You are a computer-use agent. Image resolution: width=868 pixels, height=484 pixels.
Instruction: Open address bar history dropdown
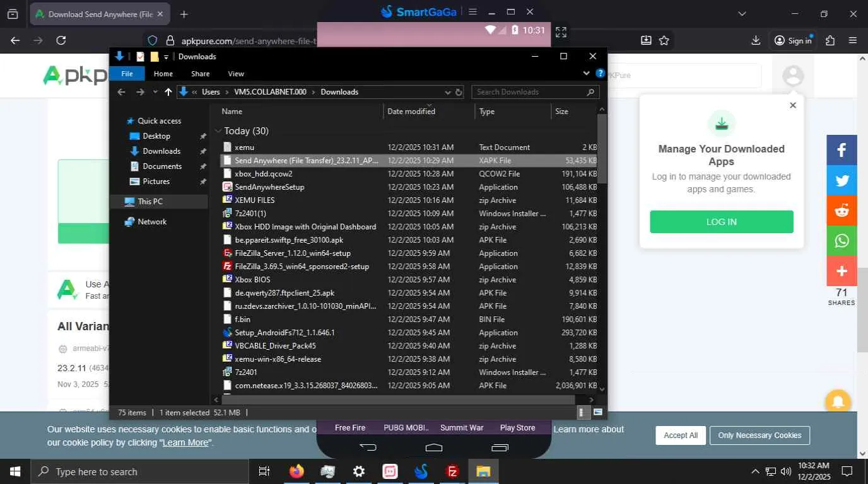tap(448, 92)
